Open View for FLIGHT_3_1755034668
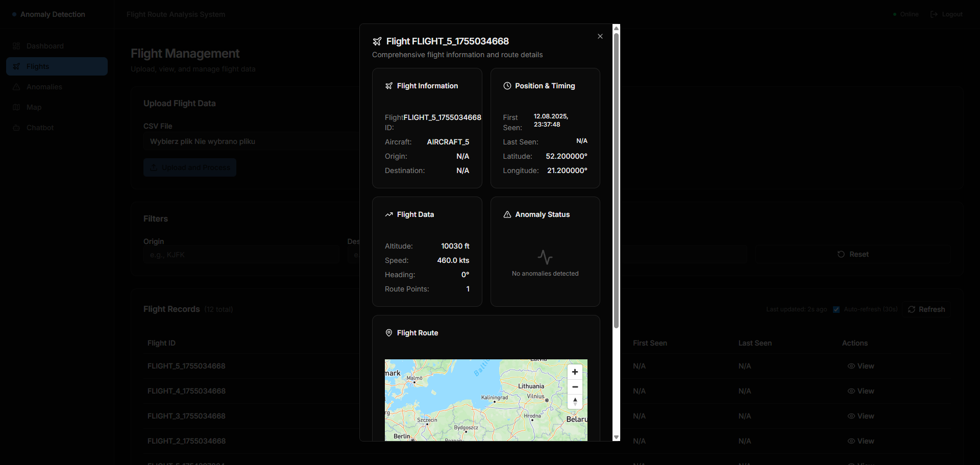Image resolution: width=980 pixels, height=465 pixels. click(850, 416)
